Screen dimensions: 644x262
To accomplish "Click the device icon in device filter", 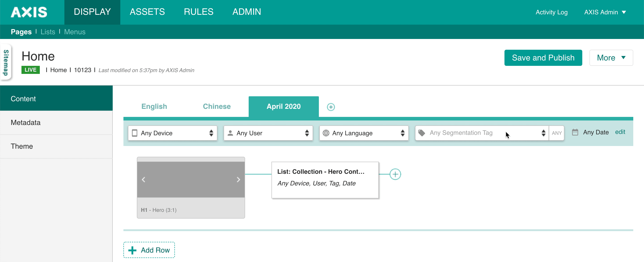I will (x=134, y=133).
